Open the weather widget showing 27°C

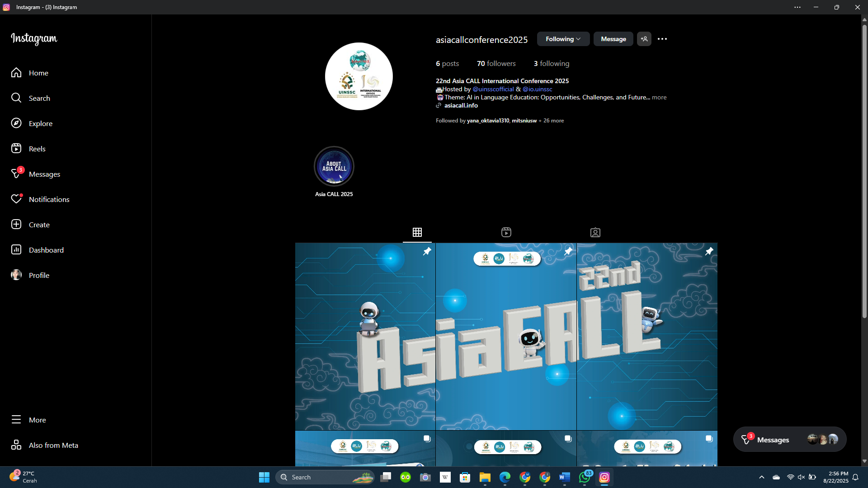[x=24, y=477]
